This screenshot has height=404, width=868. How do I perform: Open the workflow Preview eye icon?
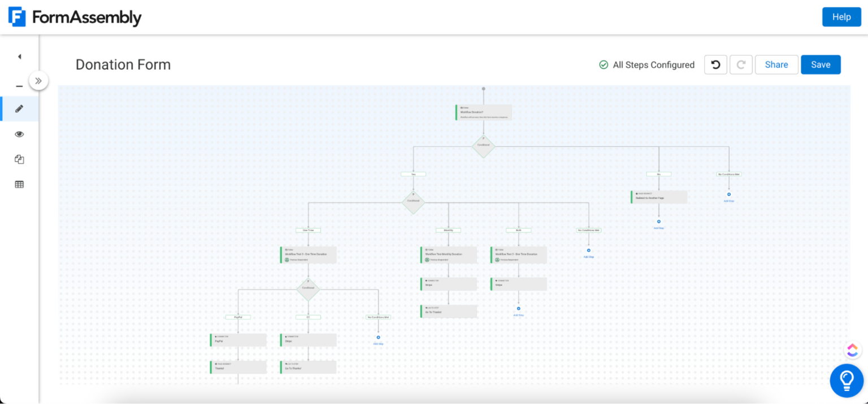(19, 134)
